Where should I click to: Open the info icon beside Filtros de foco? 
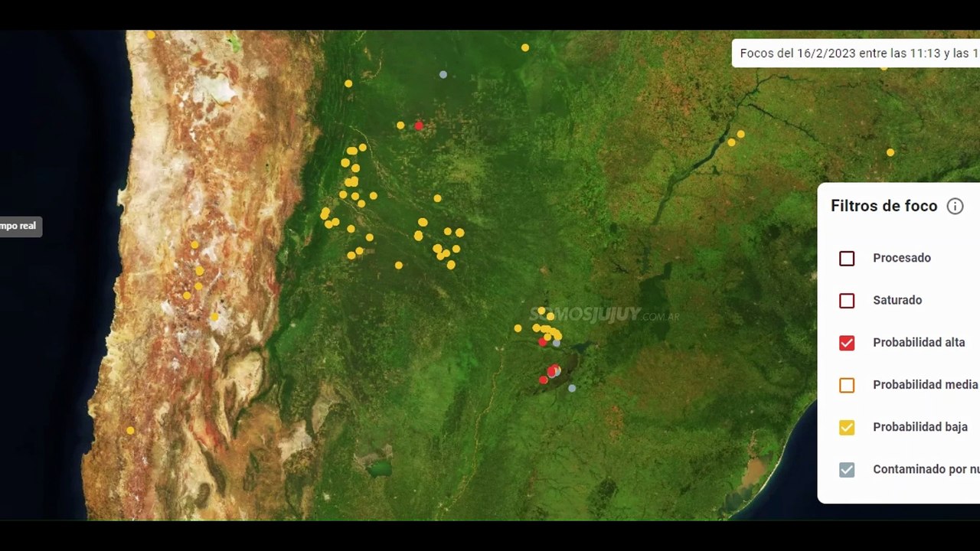[x=955, y=206]
